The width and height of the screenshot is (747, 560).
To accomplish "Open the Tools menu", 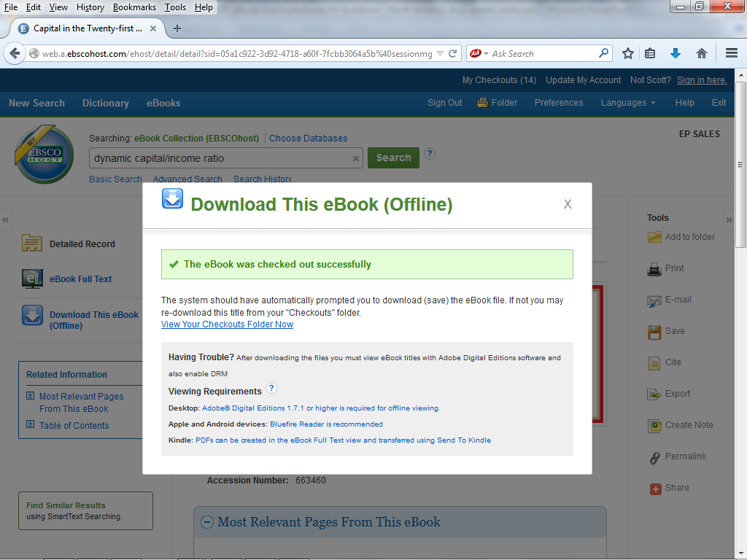I will [x=175, y=7].
